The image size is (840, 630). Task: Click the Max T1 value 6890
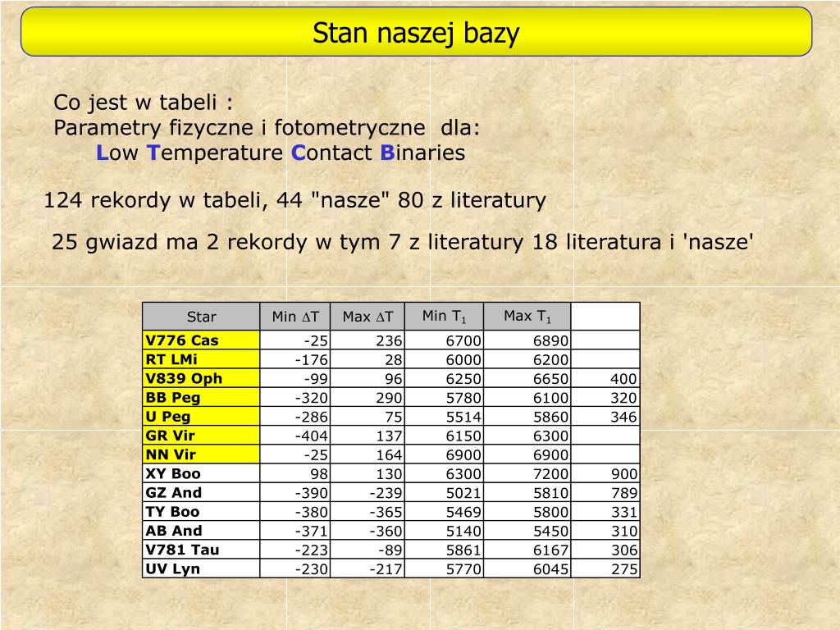pos(550,340)
